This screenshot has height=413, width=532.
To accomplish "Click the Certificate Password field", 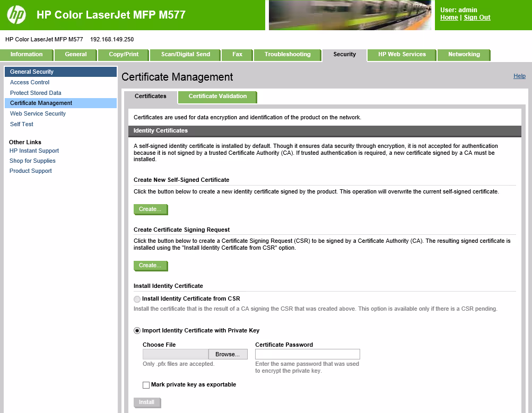I will pos(308,354).
